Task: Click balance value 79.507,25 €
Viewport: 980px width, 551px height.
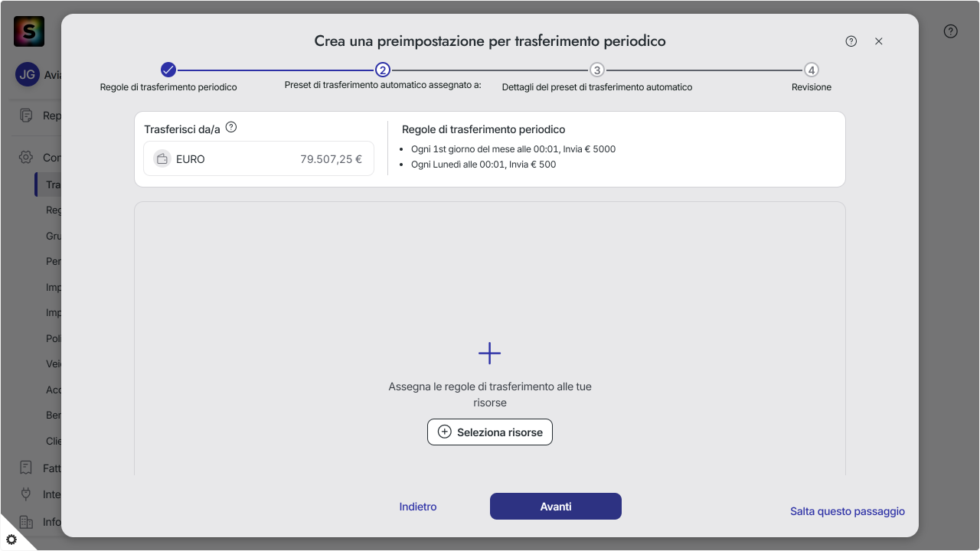Action: [x=331, y=159]
